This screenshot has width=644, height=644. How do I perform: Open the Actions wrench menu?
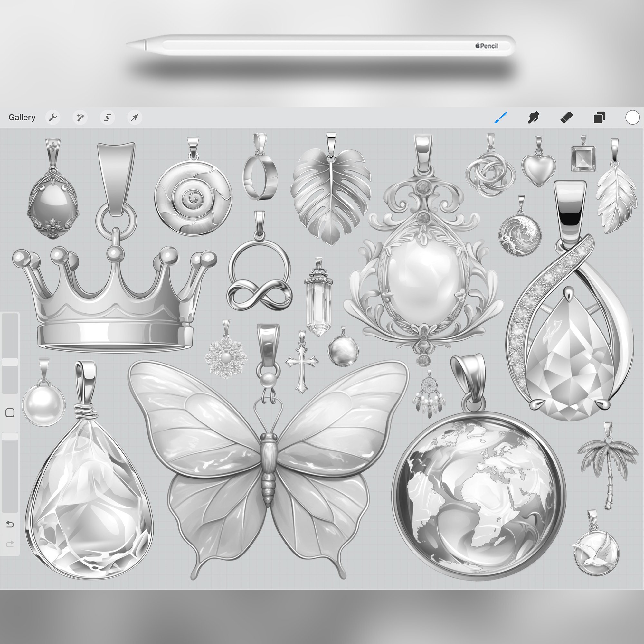tap(53, 117)
